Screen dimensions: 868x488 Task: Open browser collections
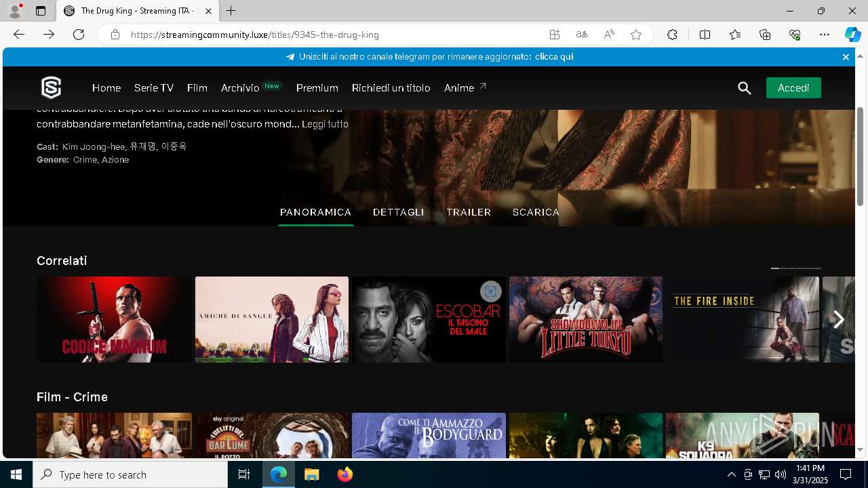point(765,35)
